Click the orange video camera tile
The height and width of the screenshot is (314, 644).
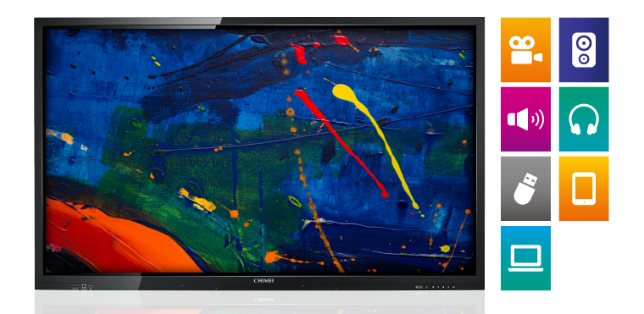[525, 50]
